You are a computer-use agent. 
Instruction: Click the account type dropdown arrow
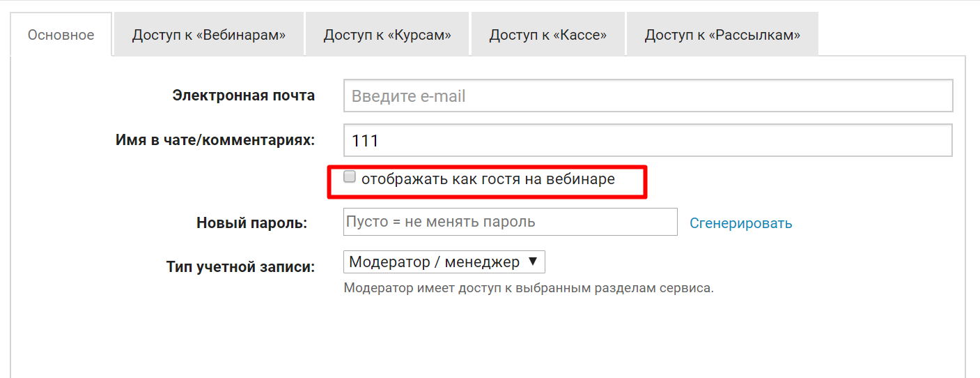click(533, 262)
